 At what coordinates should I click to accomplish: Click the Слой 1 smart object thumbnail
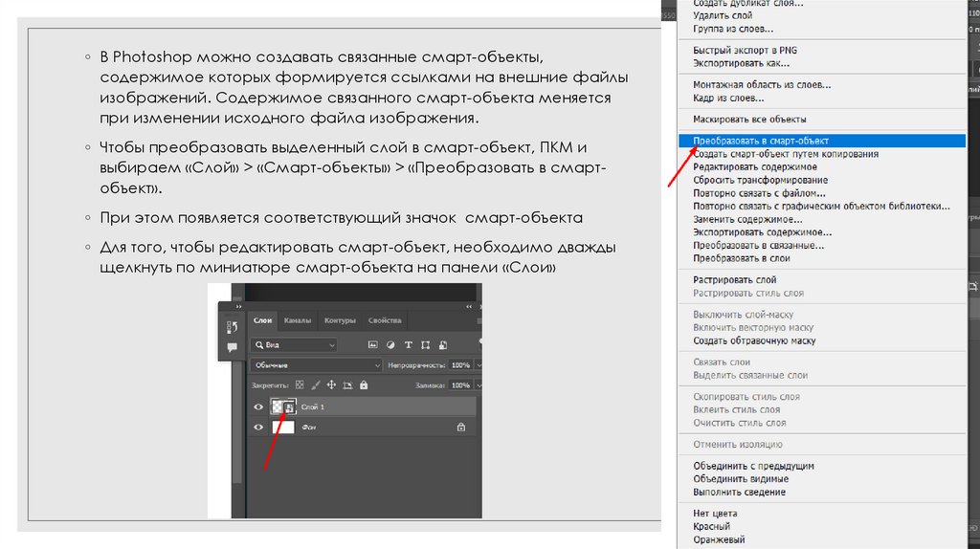click(282, 407)
